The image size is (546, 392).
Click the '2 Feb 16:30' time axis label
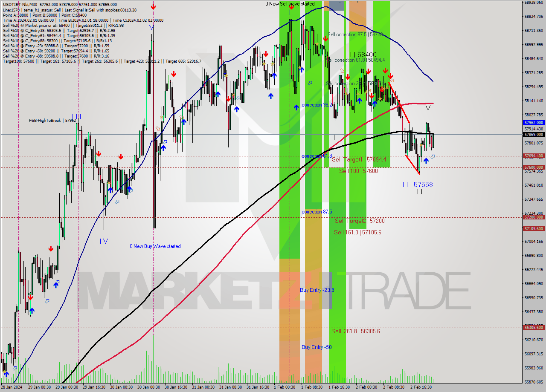point(421,387)
